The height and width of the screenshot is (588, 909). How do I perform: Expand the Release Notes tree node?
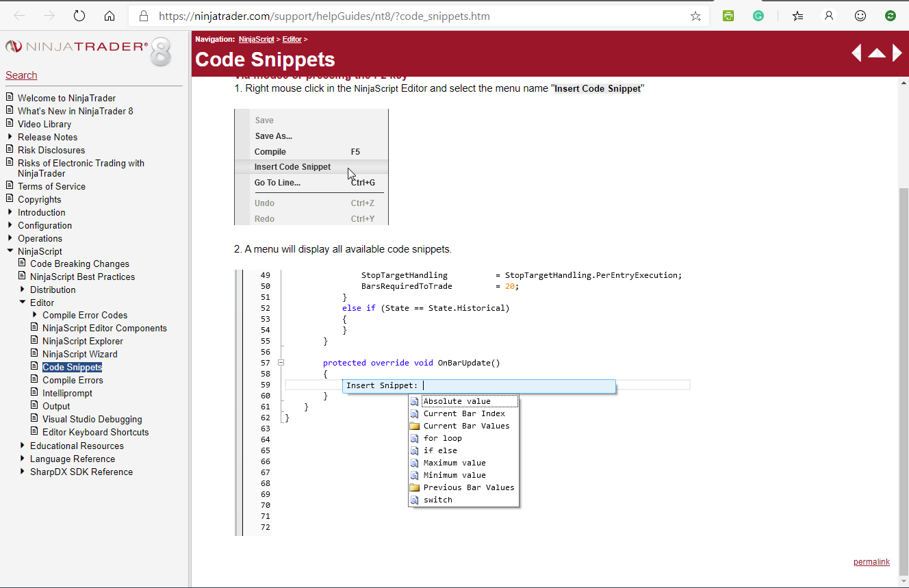[10, 137]
